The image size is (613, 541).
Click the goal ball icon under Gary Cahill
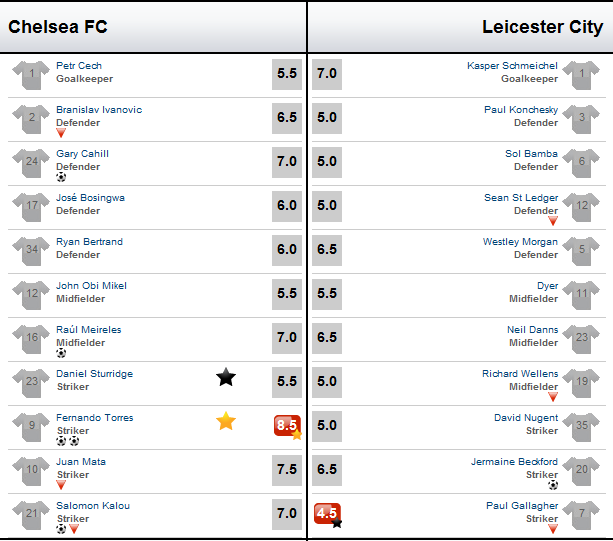61,177
